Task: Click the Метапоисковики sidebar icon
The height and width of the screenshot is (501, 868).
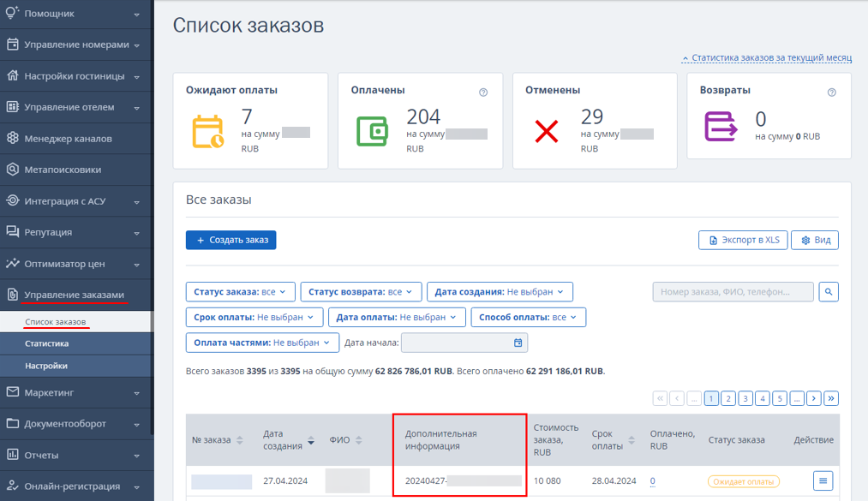Action: (x=13, y=170)
